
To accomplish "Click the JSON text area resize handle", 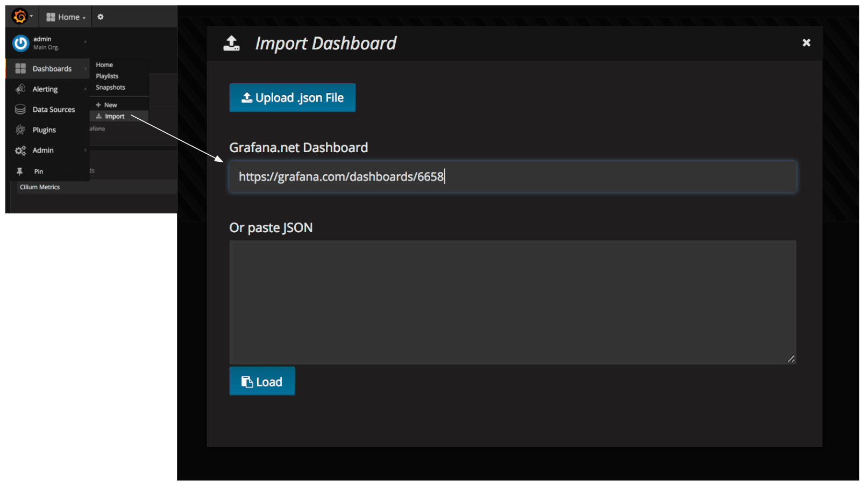I will (791, 359).
